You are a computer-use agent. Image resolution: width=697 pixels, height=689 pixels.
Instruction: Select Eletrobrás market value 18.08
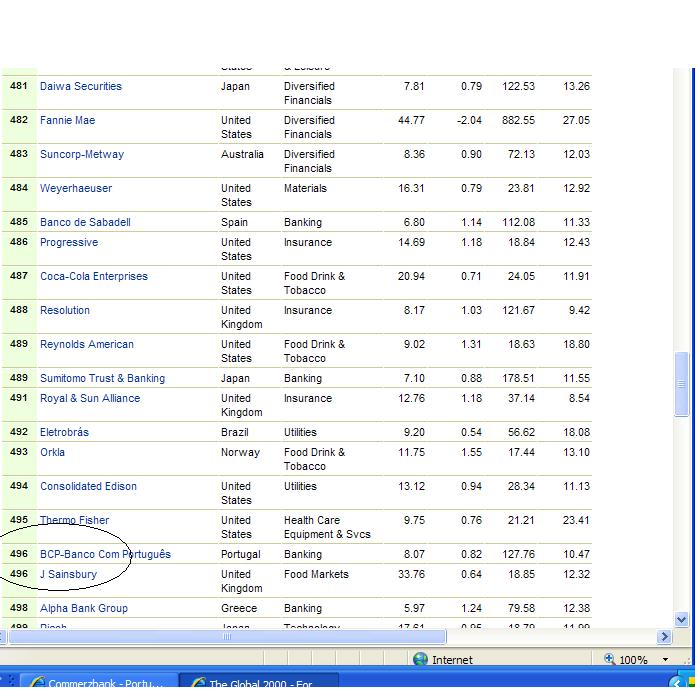576,432
